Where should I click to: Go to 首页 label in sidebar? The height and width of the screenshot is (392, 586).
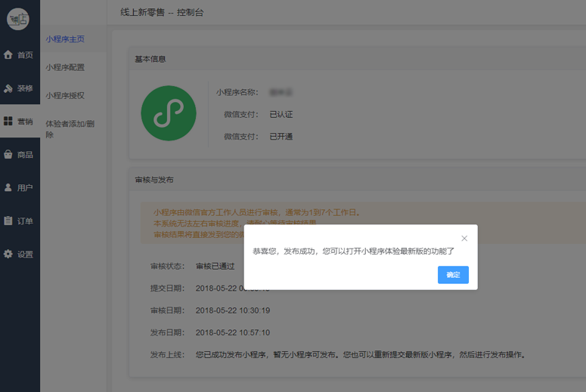tap(26, 55)
